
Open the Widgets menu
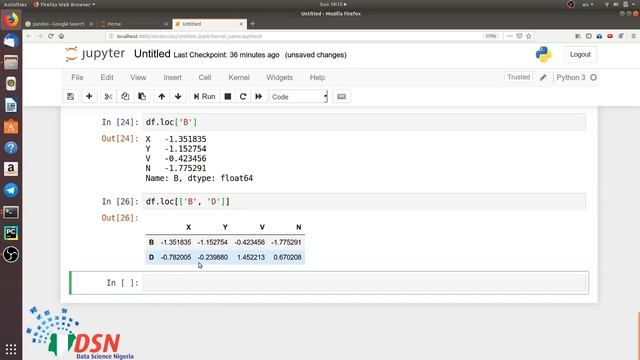pyautogui.click(x=280, y=78)
